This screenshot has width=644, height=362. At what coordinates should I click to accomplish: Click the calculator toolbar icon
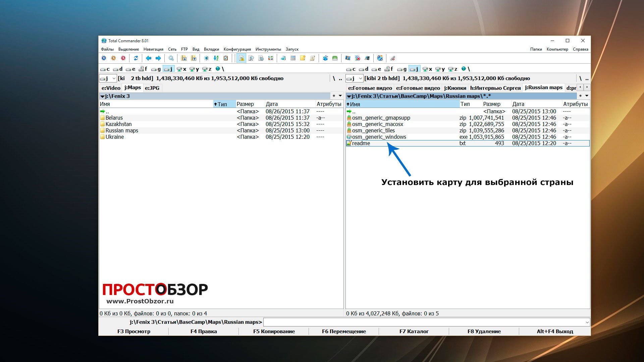[293, 58]
